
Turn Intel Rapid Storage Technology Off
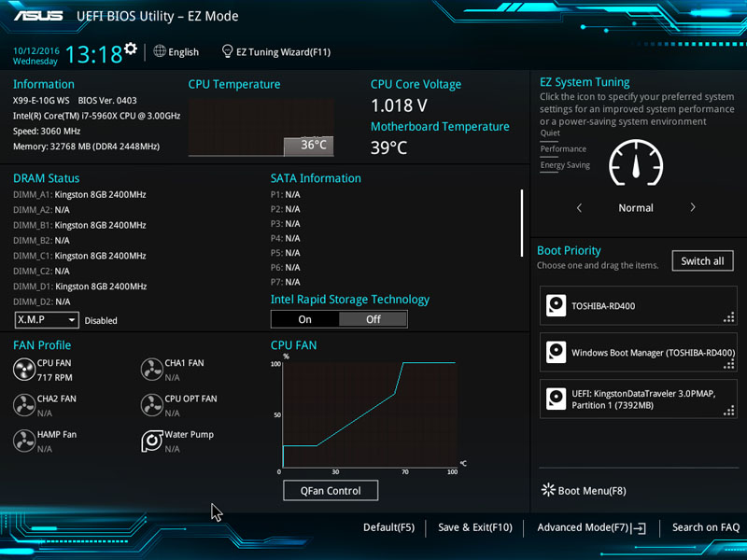[x=373, y=319]
